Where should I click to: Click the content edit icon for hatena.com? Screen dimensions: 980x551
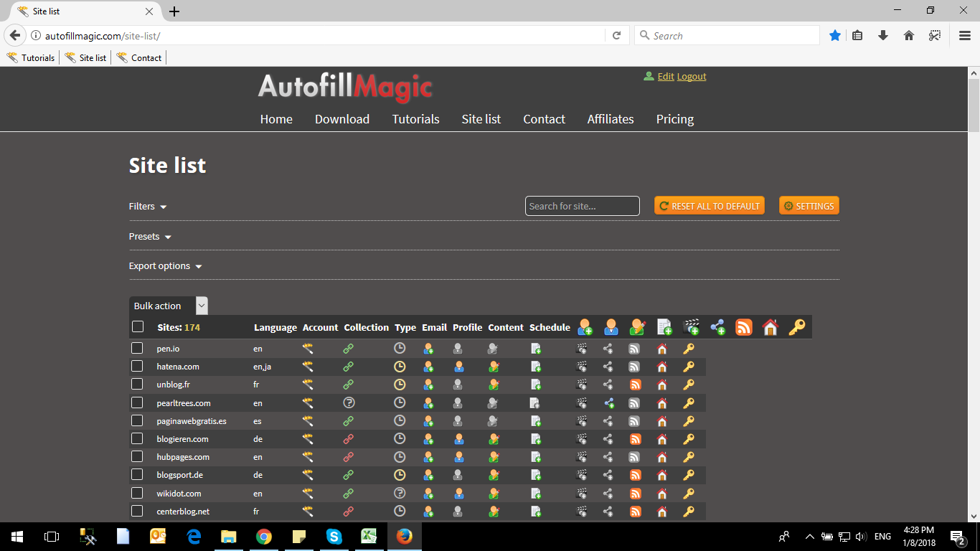coord(494,367)
